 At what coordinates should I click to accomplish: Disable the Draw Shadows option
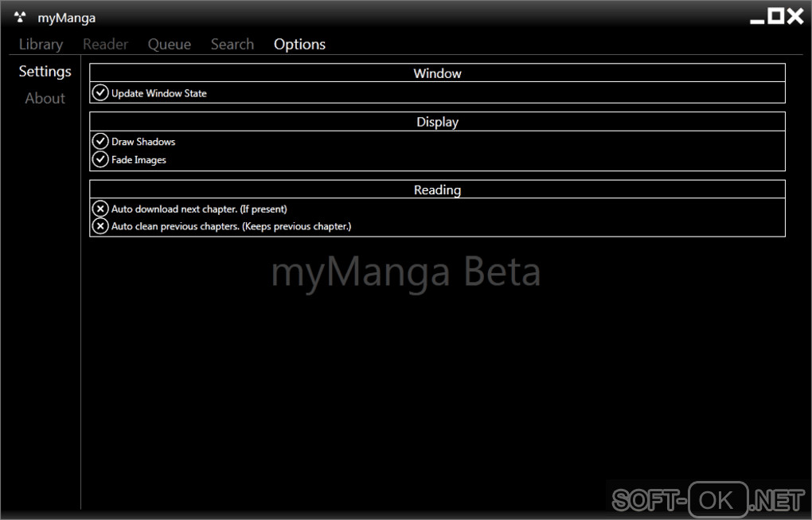point(100,141)
